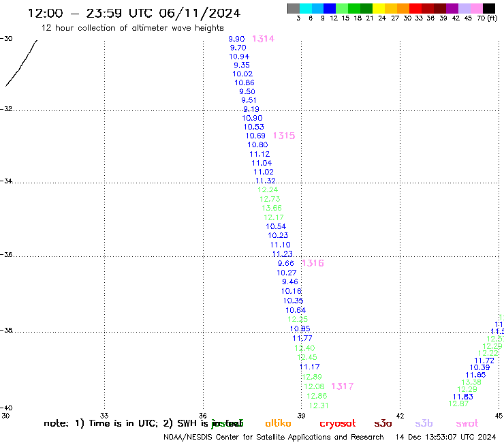Image resolution: width=504 pixels, height=443 pixels.
Task: Click the wave height value 11.72
Action: (484, 361)
